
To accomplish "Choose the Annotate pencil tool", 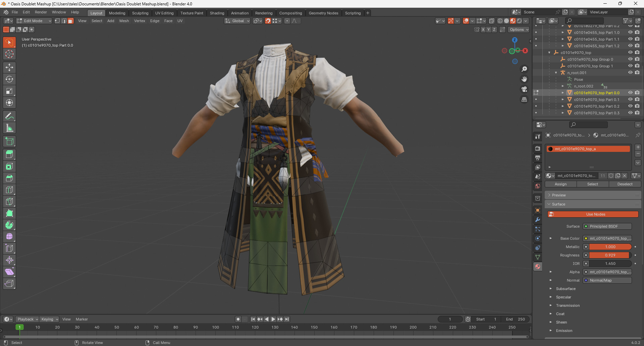I will click(9, 116).
